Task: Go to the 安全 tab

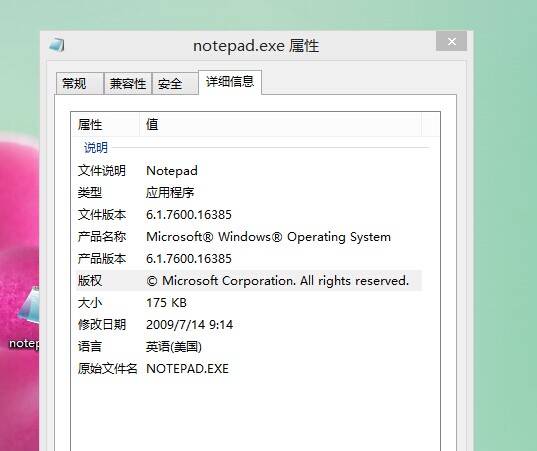Action: click(x=175, y=83)
